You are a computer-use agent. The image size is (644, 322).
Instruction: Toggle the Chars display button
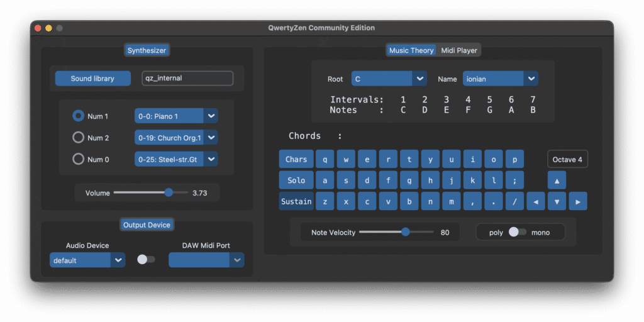[x=296, y=159]
